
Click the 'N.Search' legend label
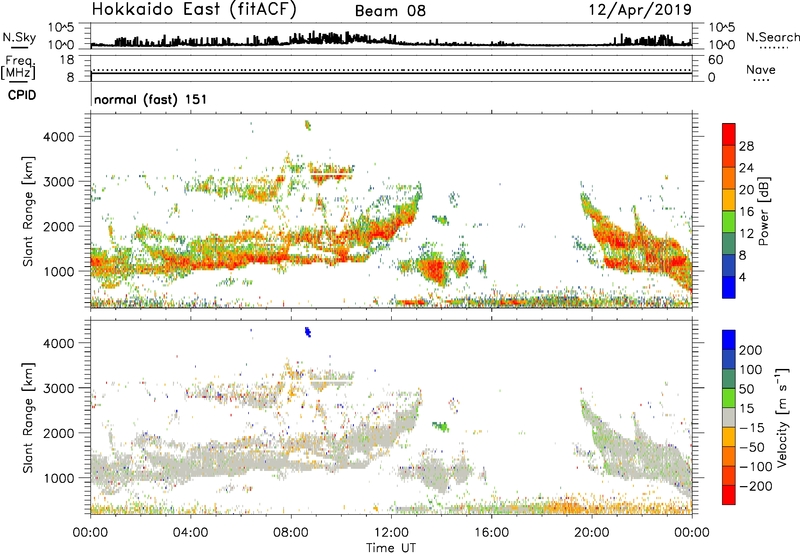coord(772,37)
